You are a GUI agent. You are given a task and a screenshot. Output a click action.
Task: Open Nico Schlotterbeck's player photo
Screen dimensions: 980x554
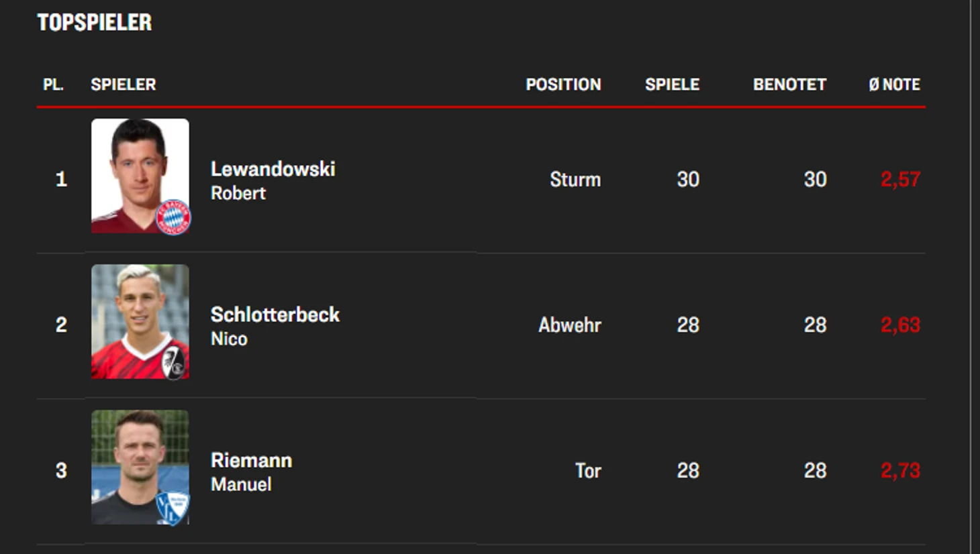(x=140, y=322)
